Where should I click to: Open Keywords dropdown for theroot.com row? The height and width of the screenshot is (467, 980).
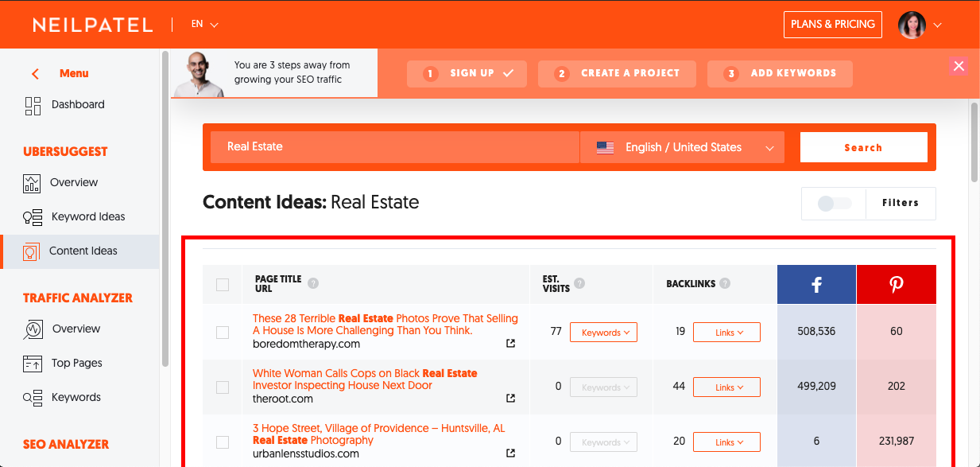click(x=603, y=387)
